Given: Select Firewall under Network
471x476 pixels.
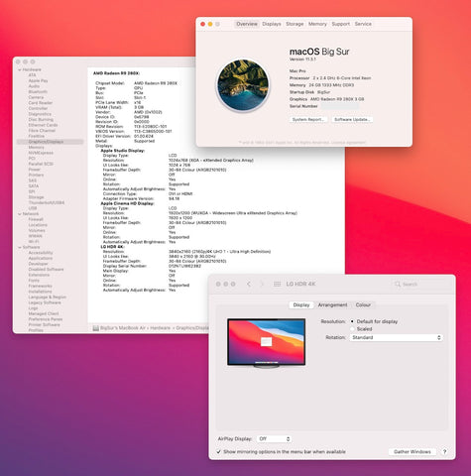Looking at the screenshot, I should [x=36, y=219].
